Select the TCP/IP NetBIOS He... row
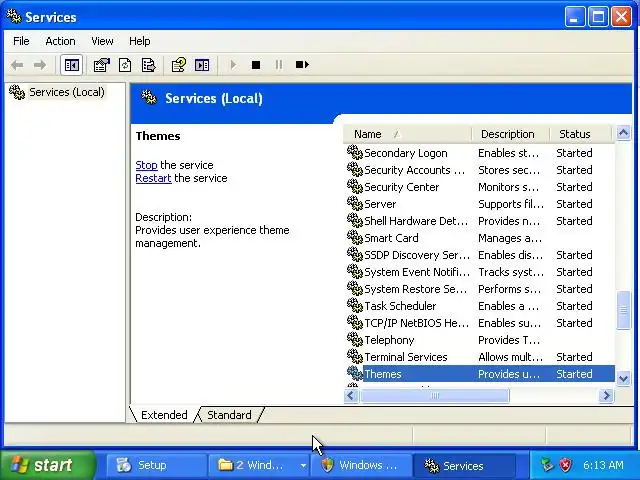 point(480,323)
